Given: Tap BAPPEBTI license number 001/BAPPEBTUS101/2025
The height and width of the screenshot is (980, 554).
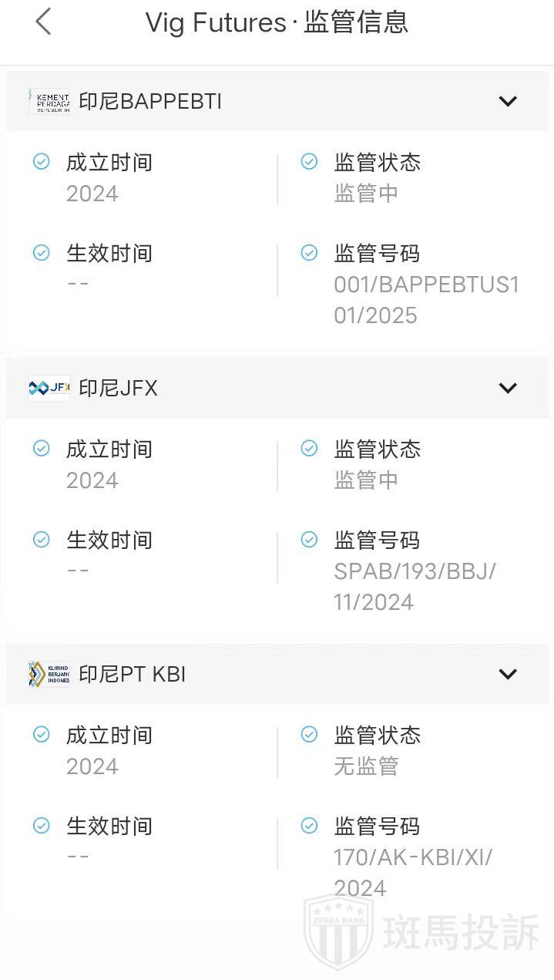Looking at the screenshot, I should click(426, 300).
